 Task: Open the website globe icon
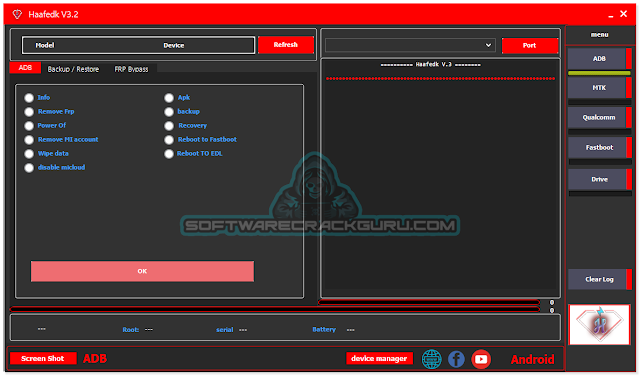coord(431,359)
